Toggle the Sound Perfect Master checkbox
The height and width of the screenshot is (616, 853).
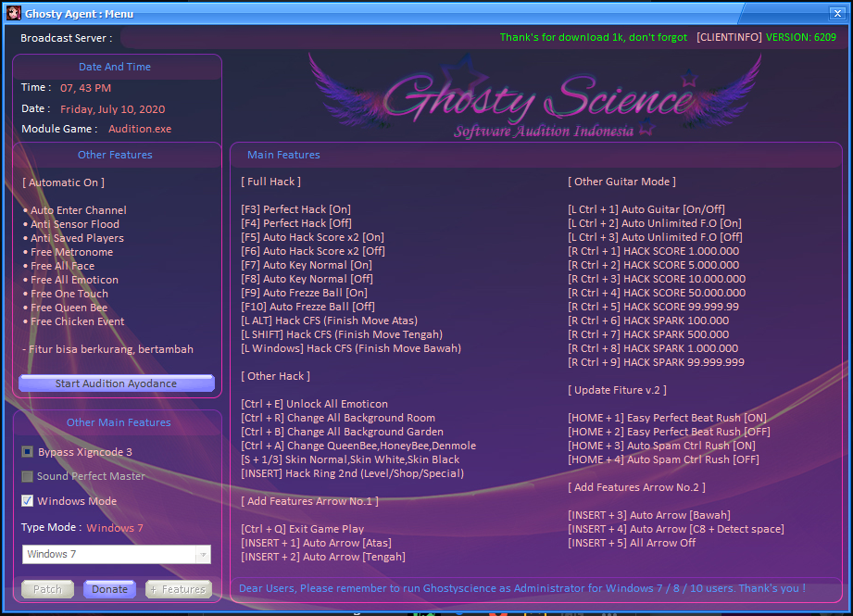pos(27,476)
